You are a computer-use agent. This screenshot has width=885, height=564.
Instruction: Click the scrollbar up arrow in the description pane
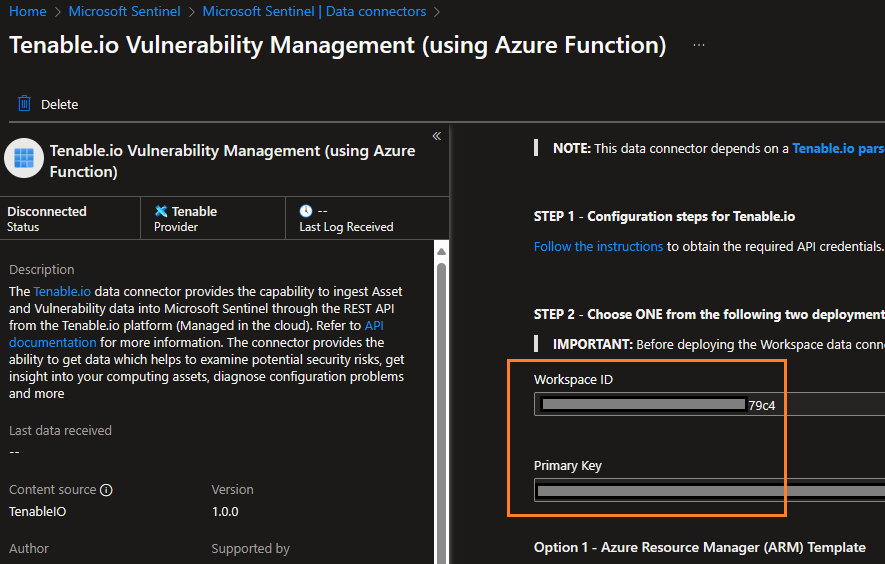441,251
